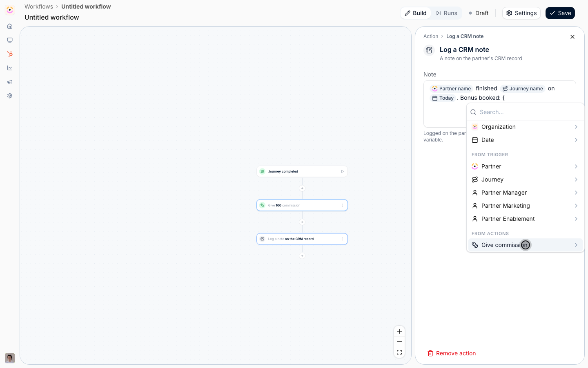Click the chevron beside Date
Viewport: 588px width, 368px height.
pos(576,140)
